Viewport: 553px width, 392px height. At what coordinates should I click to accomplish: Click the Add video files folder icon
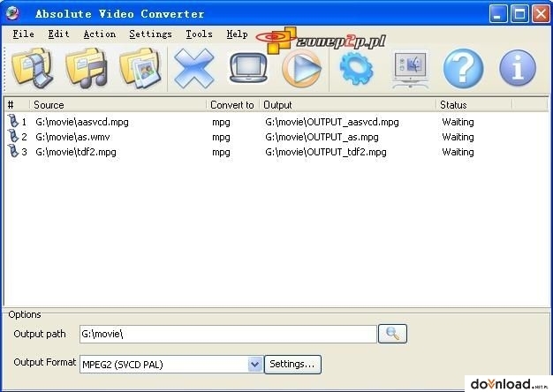coord(33,68)
